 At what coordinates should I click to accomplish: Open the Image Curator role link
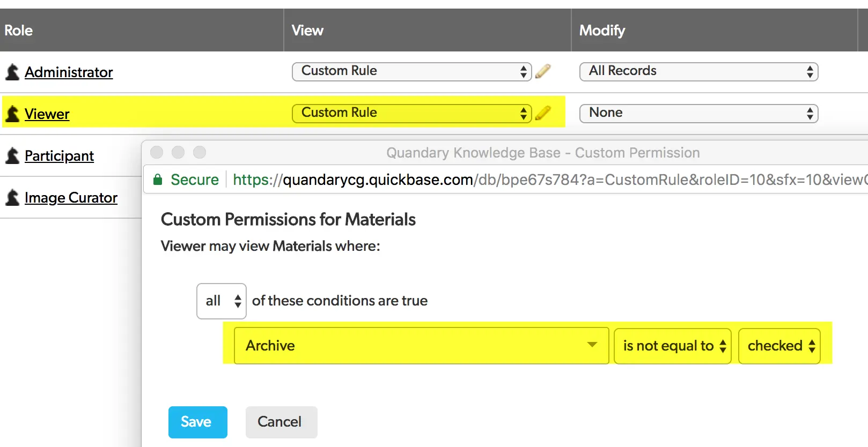click(71, 198)
